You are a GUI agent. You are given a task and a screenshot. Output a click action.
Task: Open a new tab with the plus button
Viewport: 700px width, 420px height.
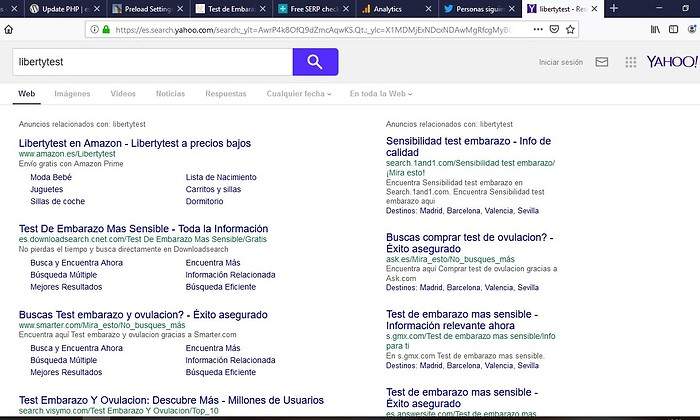(614, 8)
